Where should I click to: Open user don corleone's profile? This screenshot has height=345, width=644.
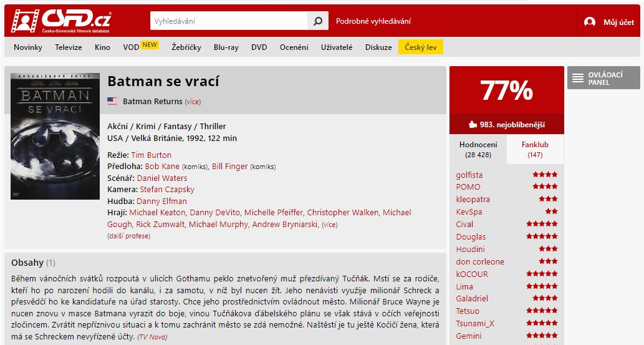coord(479,261)
